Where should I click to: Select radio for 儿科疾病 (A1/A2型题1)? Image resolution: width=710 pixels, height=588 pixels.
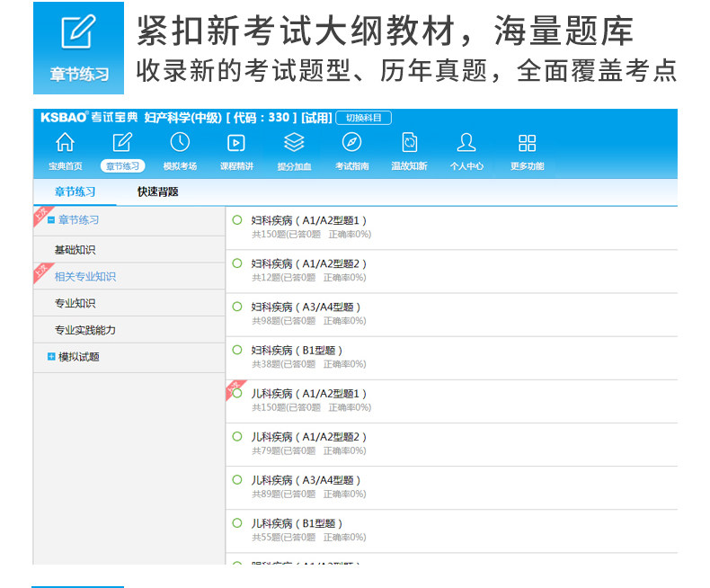pos(237,393)
